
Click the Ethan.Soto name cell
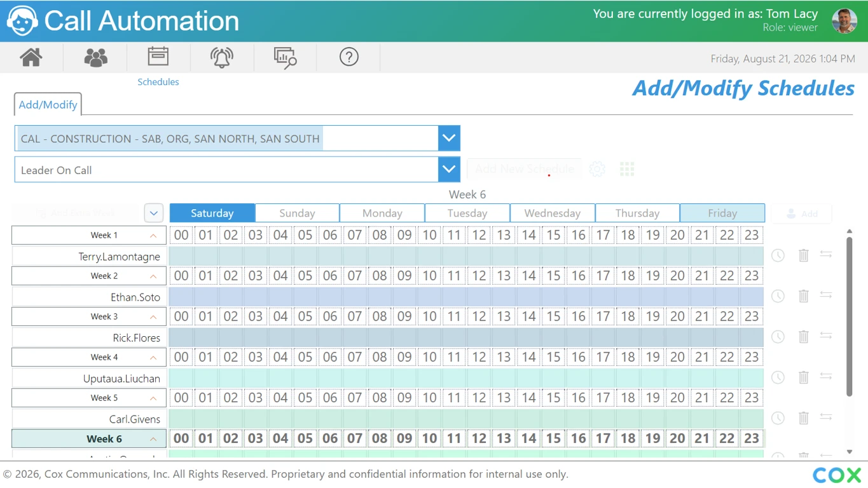(90, 297)
